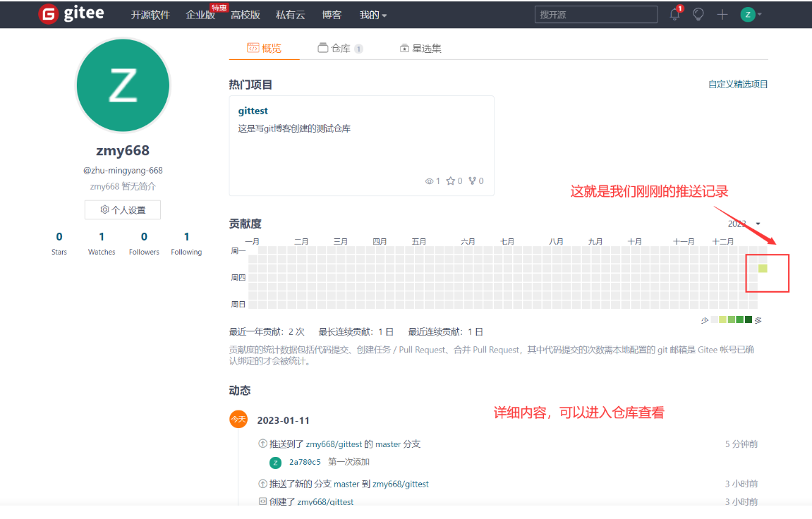Image resolution: width=812 pixels, height=519 pixels.
Task: Click the 第一次添加 commit message
Action: pyautogui.click(x=349, y=462)
